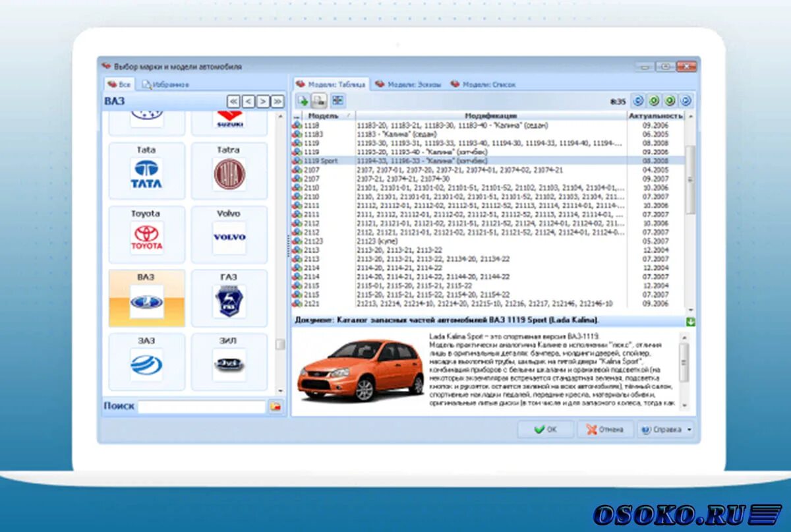This screenshot has height=532, width=791.
Task: Click green arrow icon on the Документ bar
Action: 690,322
